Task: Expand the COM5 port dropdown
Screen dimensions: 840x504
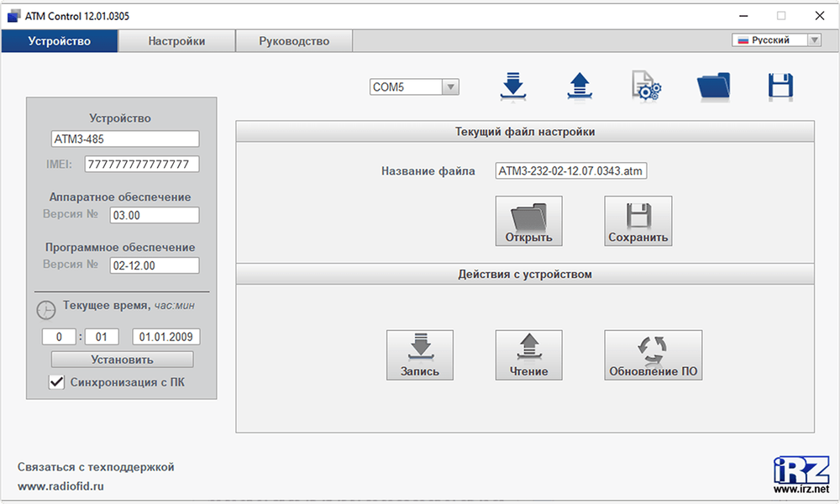Action: [x=450, y=87]
